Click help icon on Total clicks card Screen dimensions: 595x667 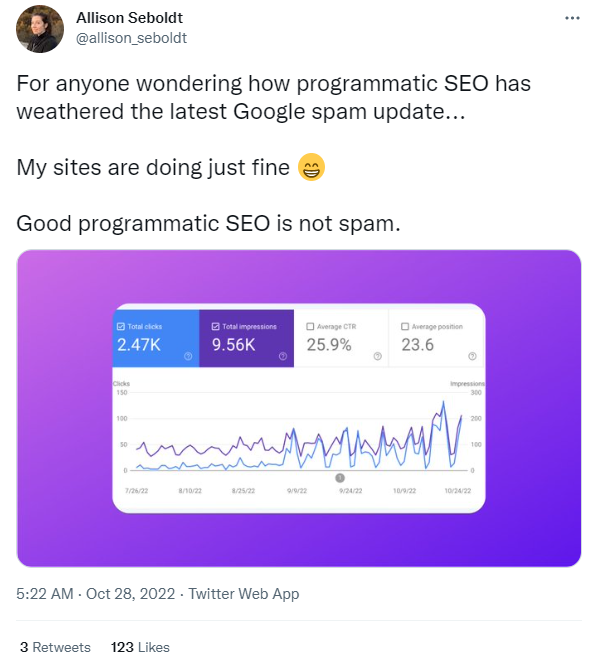[188, 356]
